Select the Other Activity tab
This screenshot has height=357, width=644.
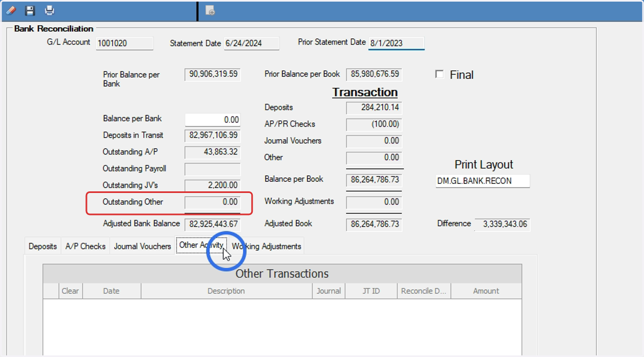click(201, 245)
